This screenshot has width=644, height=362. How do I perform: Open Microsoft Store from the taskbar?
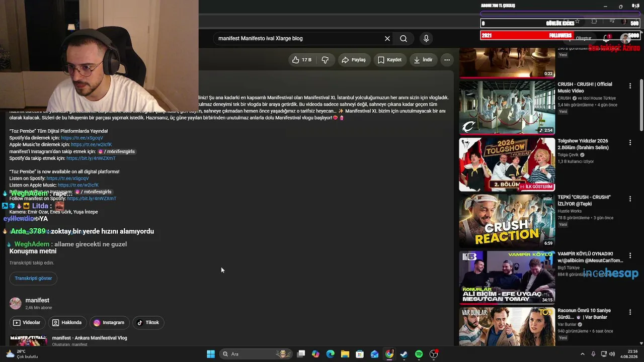coord(360,354)
